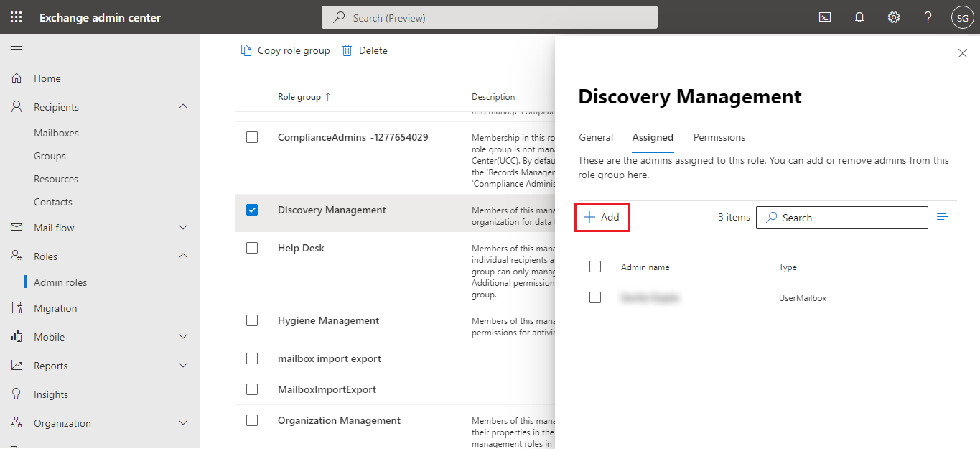
Task: Open the Organization Management role group
Action: pos(339,420)
